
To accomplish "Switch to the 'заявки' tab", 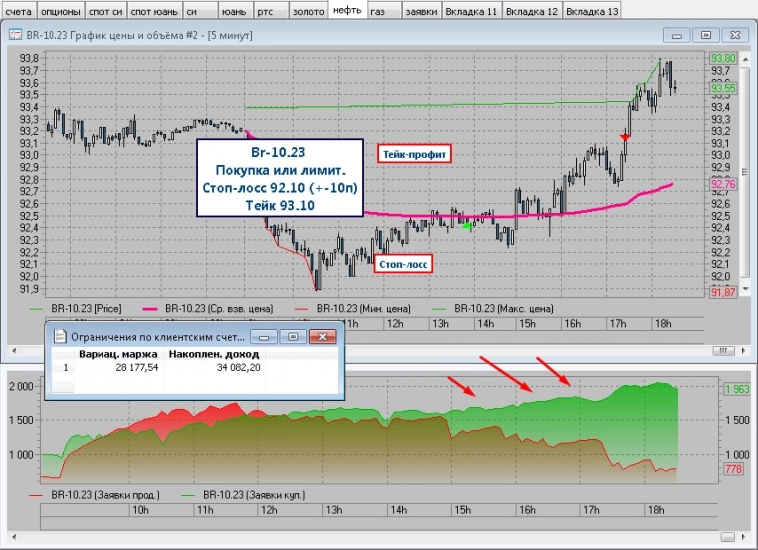I will 422,11.
